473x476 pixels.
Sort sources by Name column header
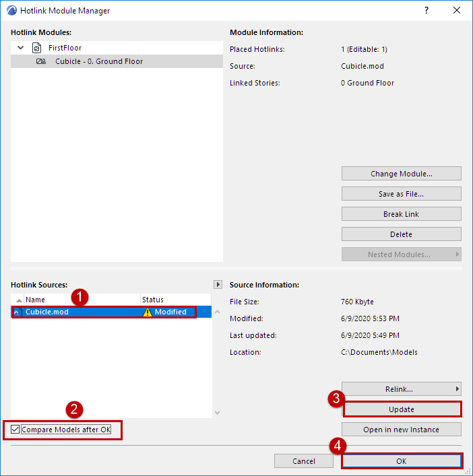click(82, 300)
